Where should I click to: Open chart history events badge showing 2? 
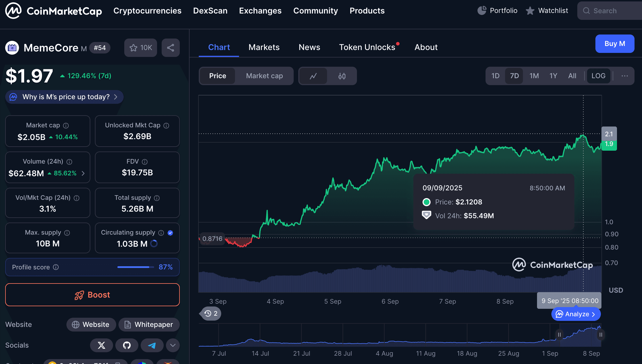pyautogui.click(x=211, y=313)
